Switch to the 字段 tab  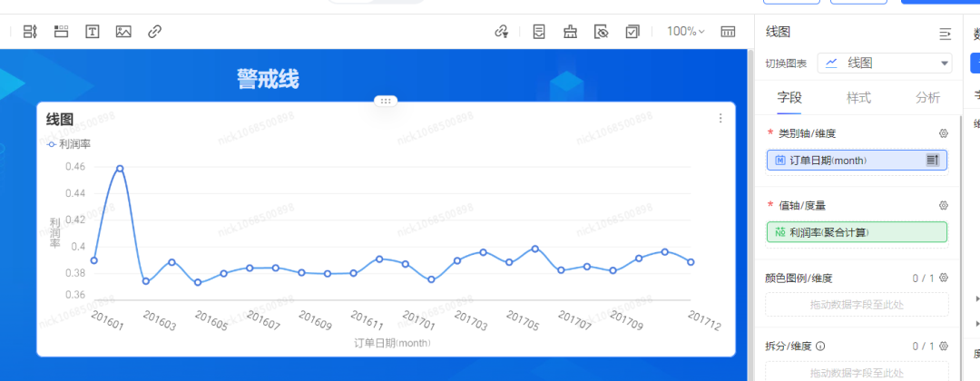[x=789, y=97]
